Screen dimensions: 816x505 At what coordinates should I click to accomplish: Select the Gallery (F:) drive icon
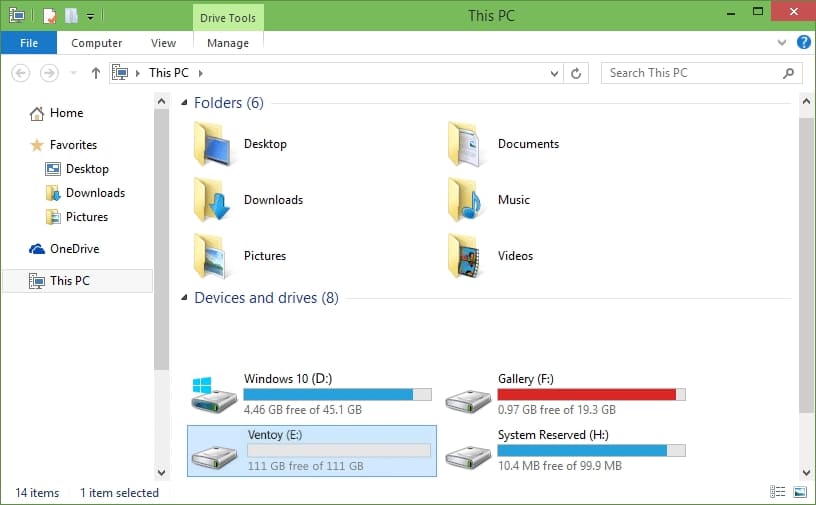point(468,394)
